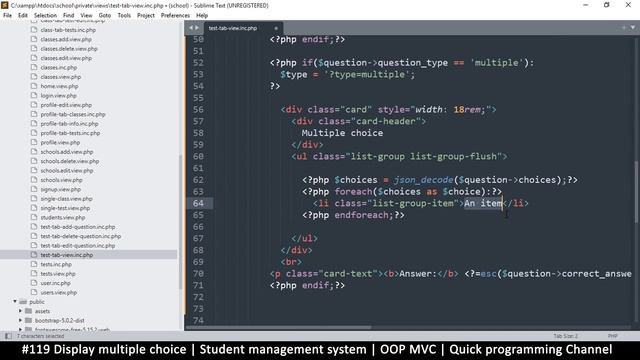Go to previous tab with left arrow
This screenshot has width=640, height=360.
coord(191,28)
